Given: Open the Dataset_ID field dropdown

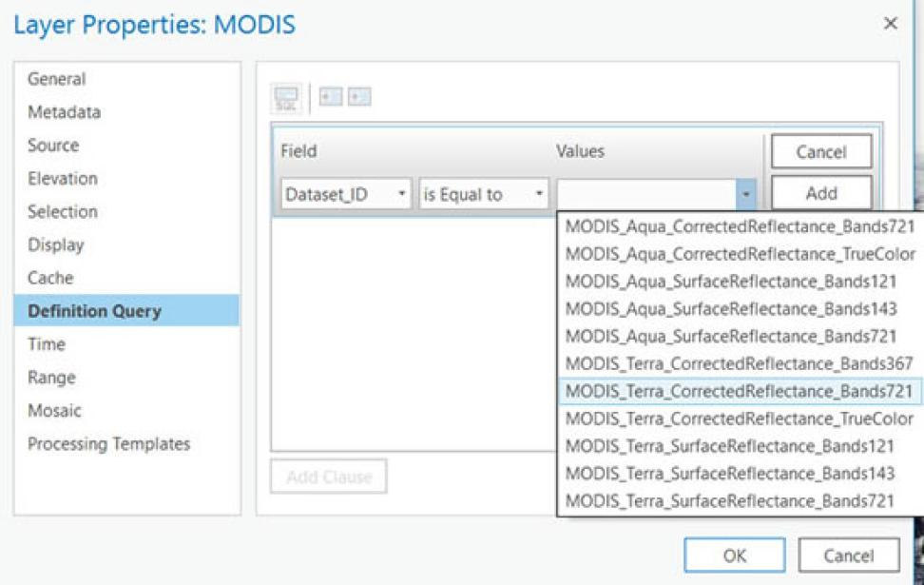Looking at the screenshot, I should (346, 194).
